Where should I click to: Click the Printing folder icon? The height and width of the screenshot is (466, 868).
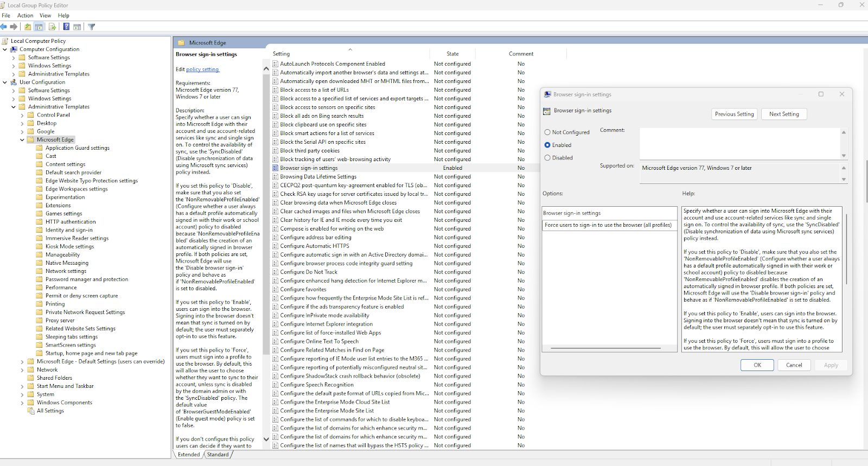[39, 304]
